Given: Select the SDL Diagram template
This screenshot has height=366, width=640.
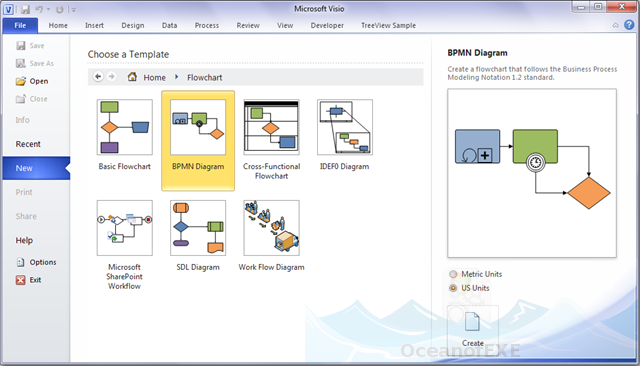Looking at the screenshot, I should click(x=198, y=235).
